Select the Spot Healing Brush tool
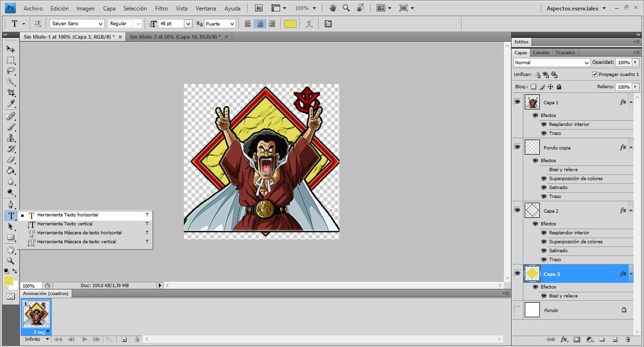 [x=11, y=116]
